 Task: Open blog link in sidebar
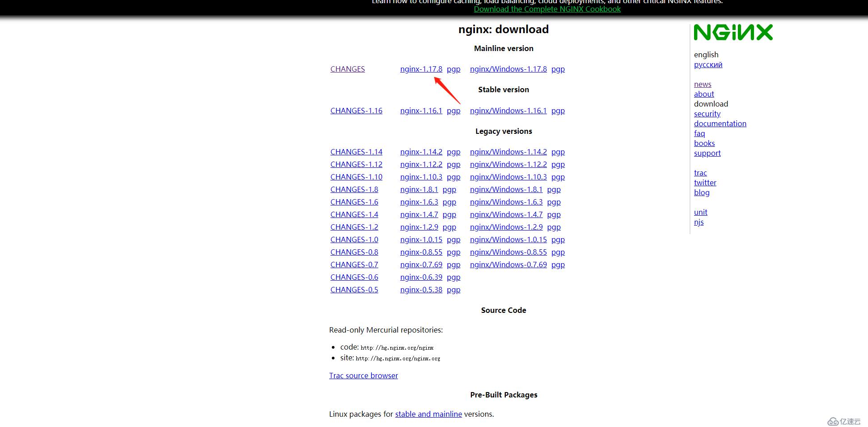pyautogui.click(x=702, y=192)
